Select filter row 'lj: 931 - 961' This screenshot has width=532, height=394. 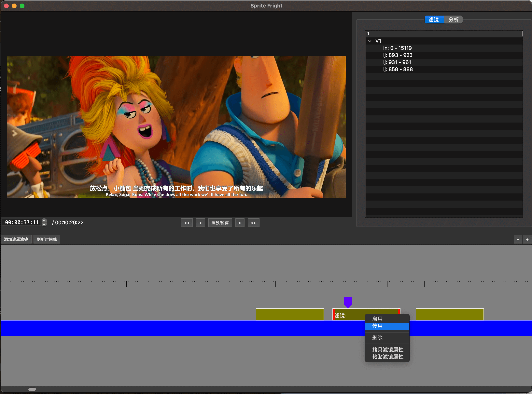coord(444,62)
